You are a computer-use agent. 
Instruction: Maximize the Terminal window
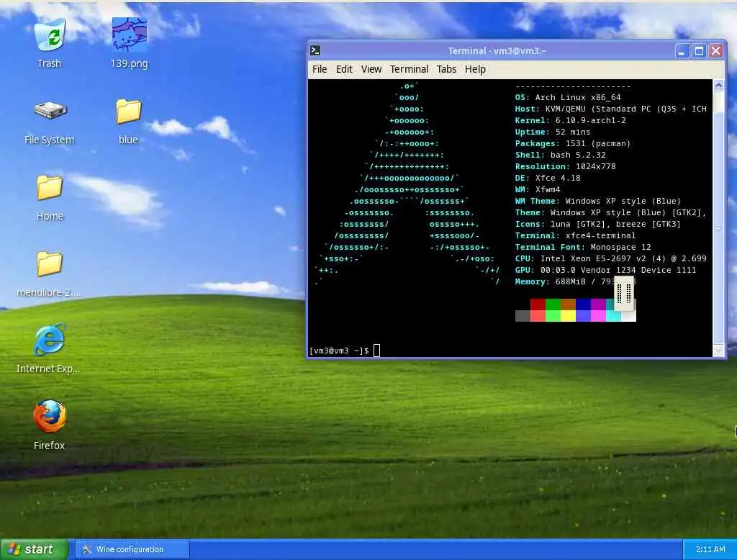click(x=699, y=51)
